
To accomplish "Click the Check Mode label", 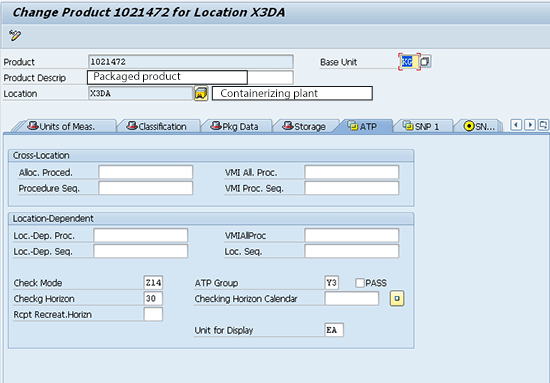I will click(38, 283).
